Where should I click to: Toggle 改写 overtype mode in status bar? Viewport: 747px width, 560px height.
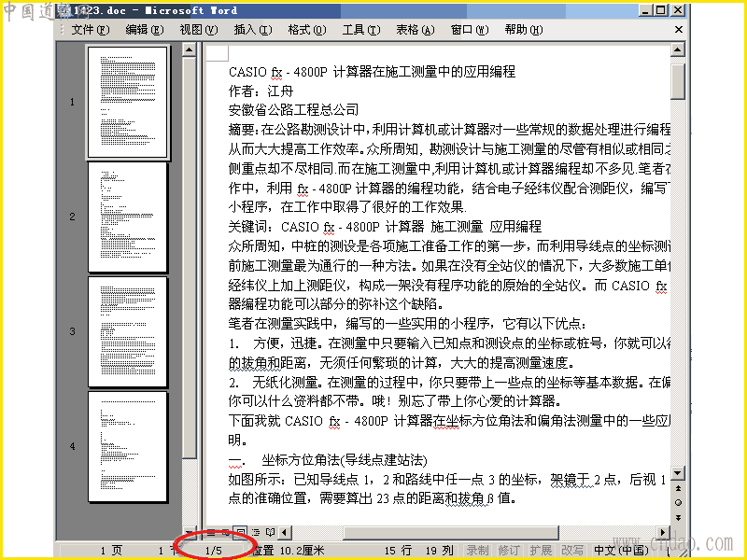[572, 551]
